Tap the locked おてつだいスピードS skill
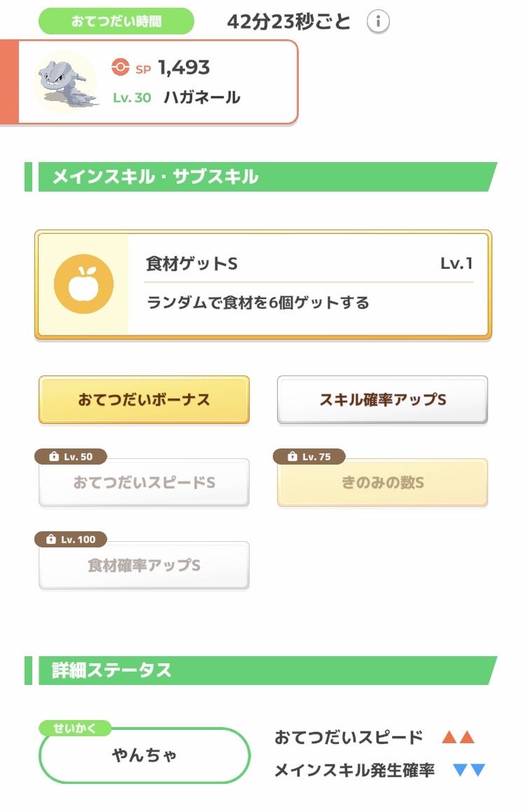This screenshot has height=812, width=526. tap(144, 483)
